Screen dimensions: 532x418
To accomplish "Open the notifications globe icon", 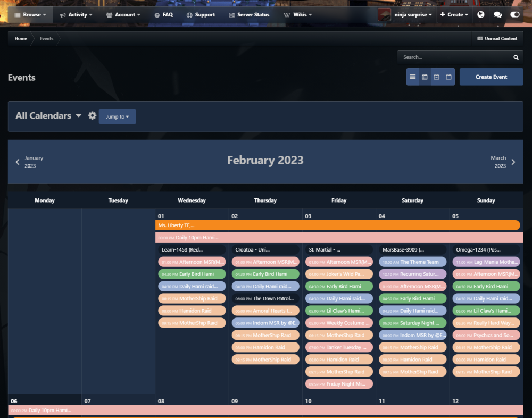I will point(481,15).
